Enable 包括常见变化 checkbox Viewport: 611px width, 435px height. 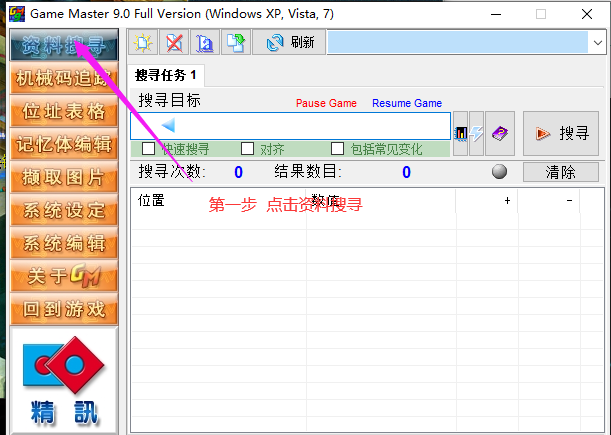coord(337,149)
